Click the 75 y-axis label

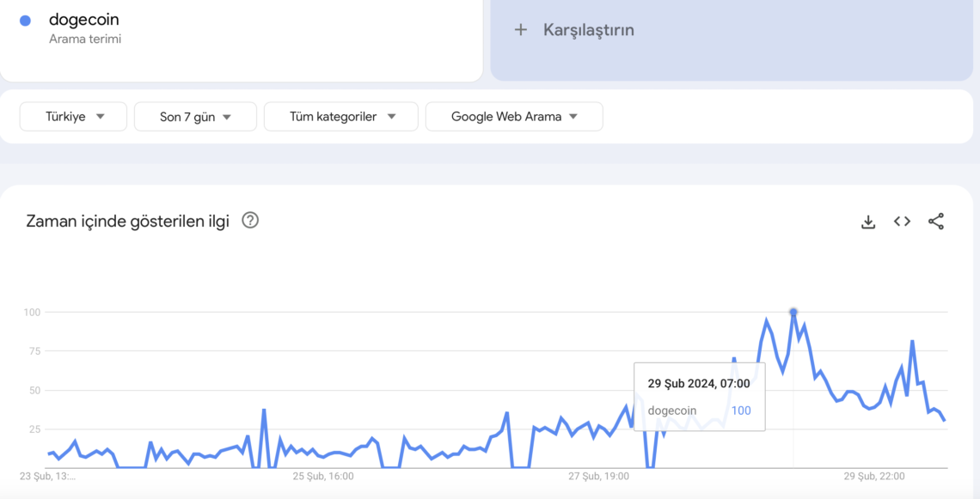[35, 351]
